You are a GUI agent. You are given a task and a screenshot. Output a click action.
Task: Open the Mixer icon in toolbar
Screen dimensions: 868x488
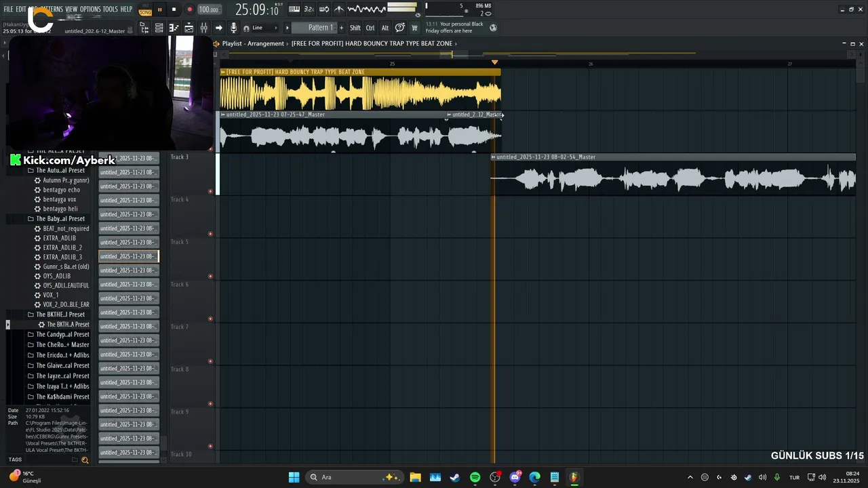point(203,28)
